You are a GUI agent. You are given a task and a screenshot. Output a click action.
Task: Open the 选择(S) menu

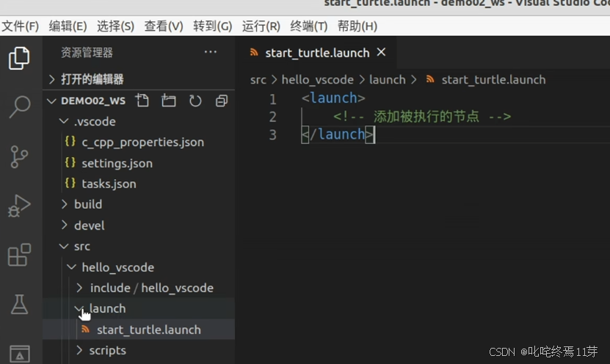pyautogui.click(x=115, y=26)
